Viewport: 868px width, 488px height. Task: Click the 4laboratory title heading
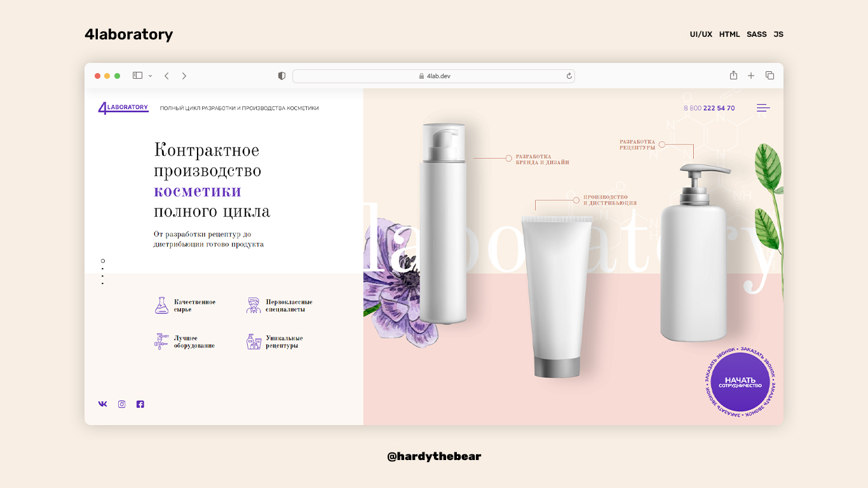129,34
